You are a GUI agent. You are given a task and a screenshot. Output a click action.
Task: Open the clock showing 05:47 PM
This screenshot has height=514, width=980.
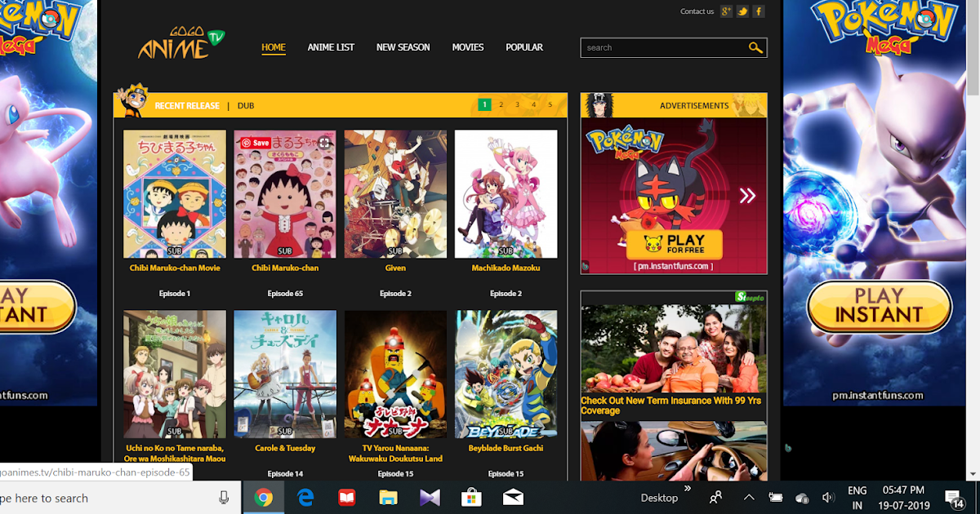[x=903, y=498]
